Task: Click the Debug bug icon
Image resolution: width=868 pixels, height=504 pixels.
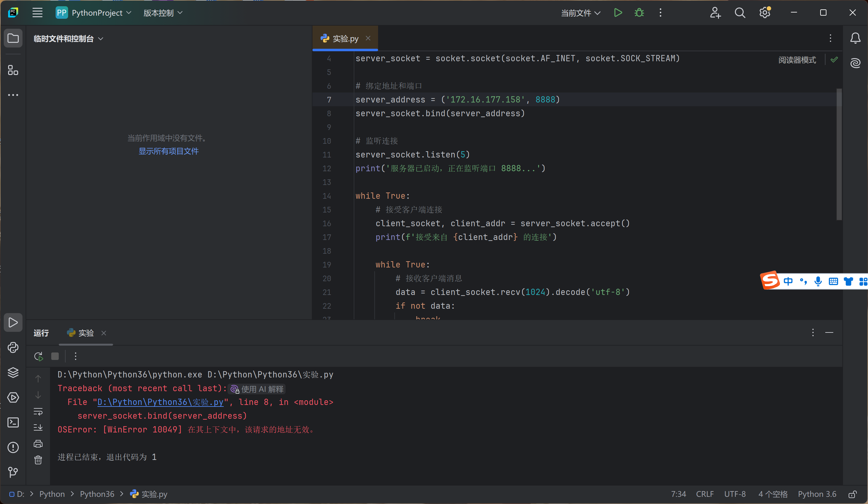Action: pos(639,13)
